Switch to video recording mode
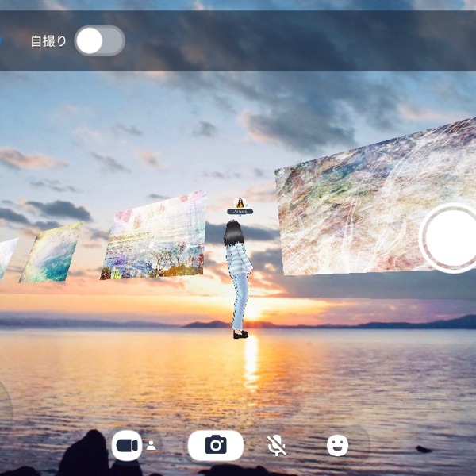Screen dimensions: 476x476 tap(127, 446)
